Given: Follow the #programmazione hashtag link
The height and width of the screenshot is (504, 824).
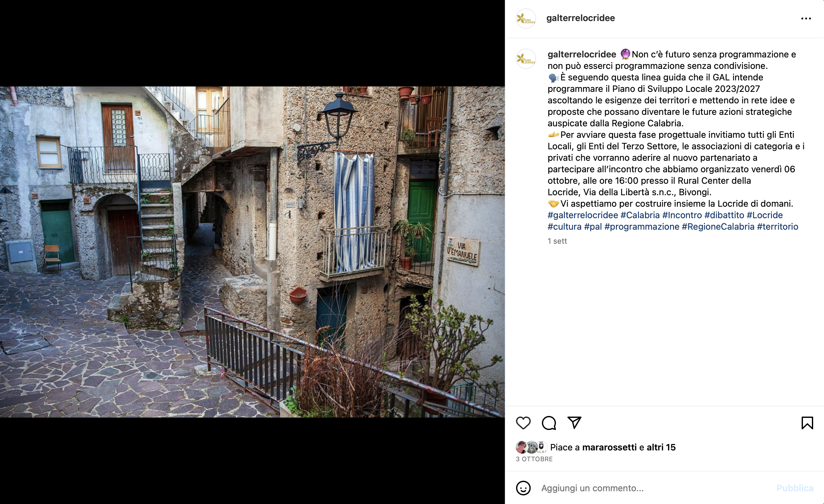Looking at the screenshot, I should (x=642, y=226).
